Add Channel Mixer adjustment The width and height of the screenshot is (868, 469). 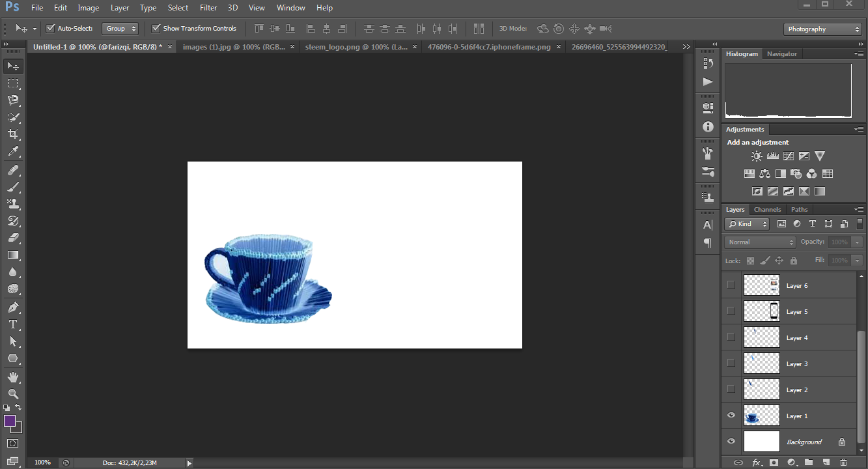coord(811,174)
